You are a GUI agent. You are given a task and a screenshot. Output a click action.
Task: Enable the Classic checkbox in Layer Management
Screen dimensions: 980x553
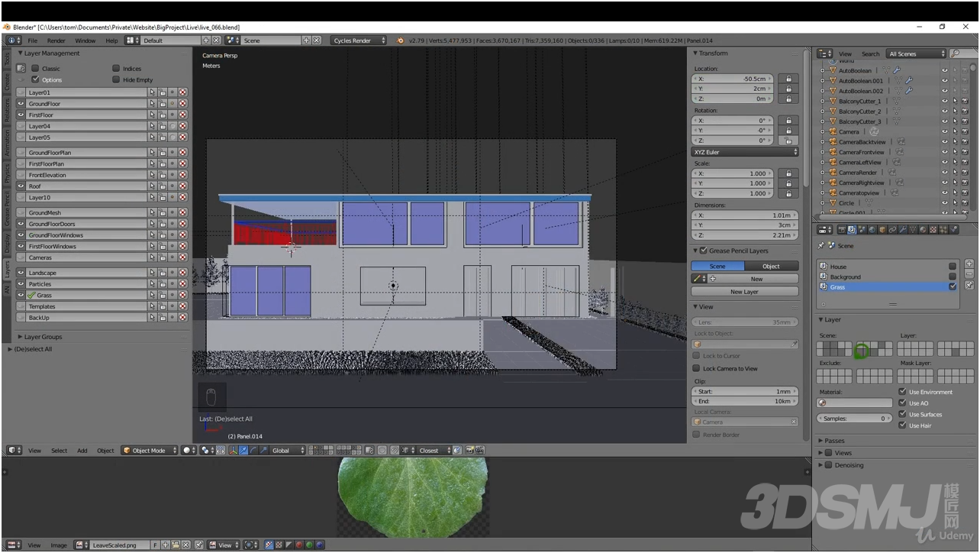point(35,69)
